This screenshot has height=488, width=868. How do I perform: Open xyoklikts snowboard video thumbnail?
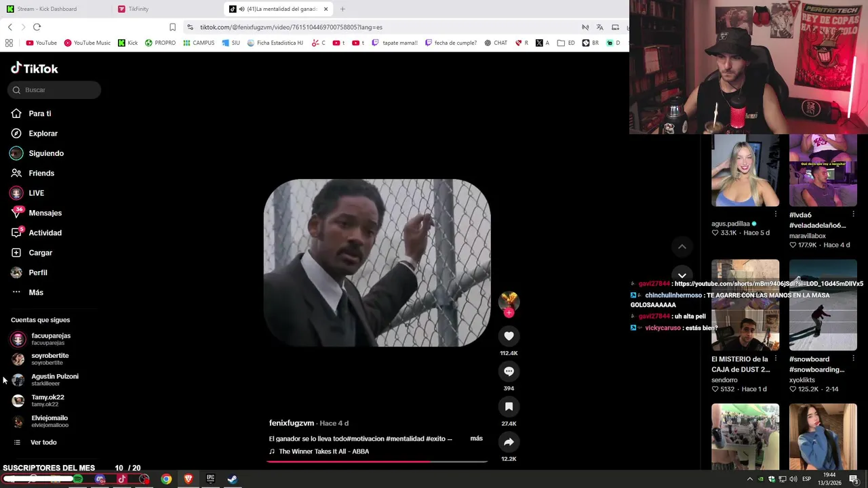point(823,305)
